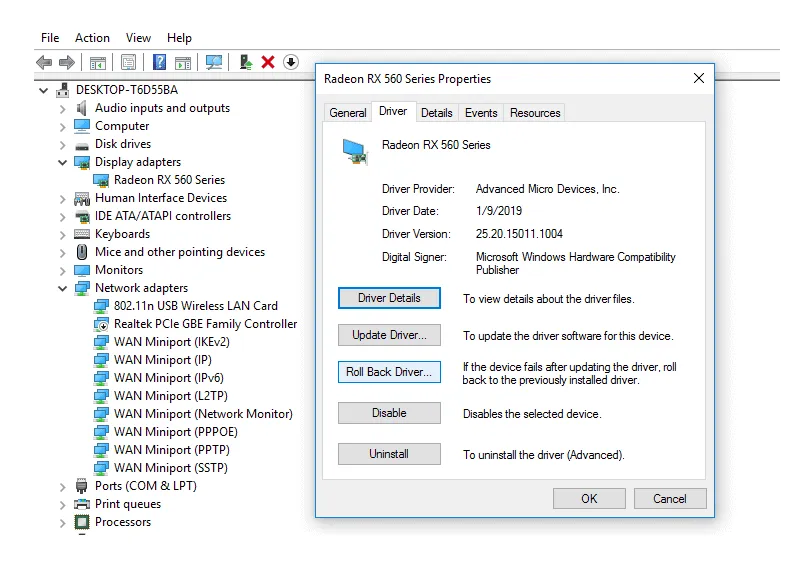
Task: Click the Print queues printer icon
Action: [82, 504]
